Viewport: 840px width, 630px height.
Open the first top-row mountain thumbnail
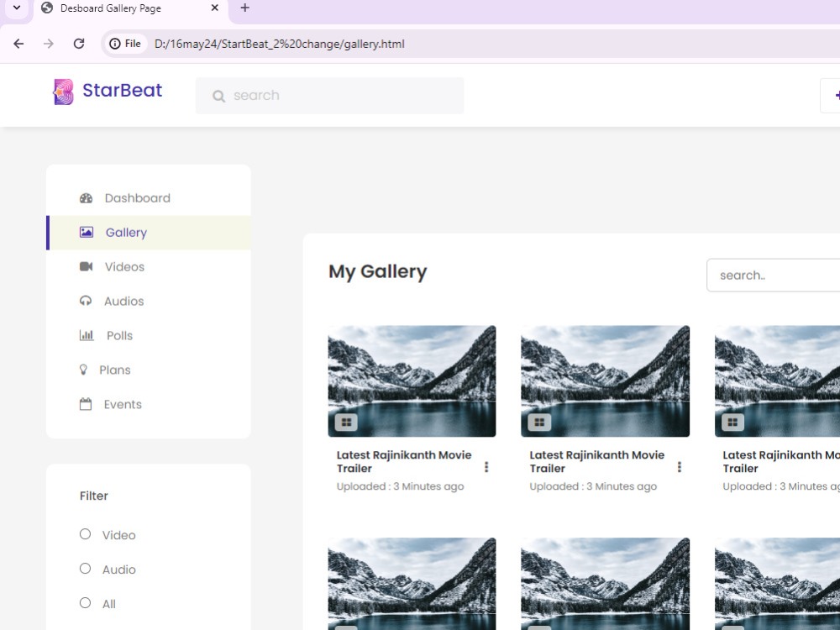[x=412, y=381]
